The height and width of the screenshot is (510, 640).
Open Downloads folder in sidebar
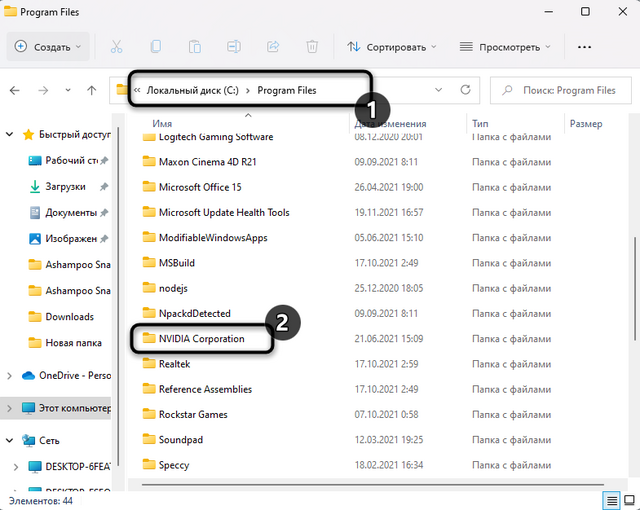(69, 317)
